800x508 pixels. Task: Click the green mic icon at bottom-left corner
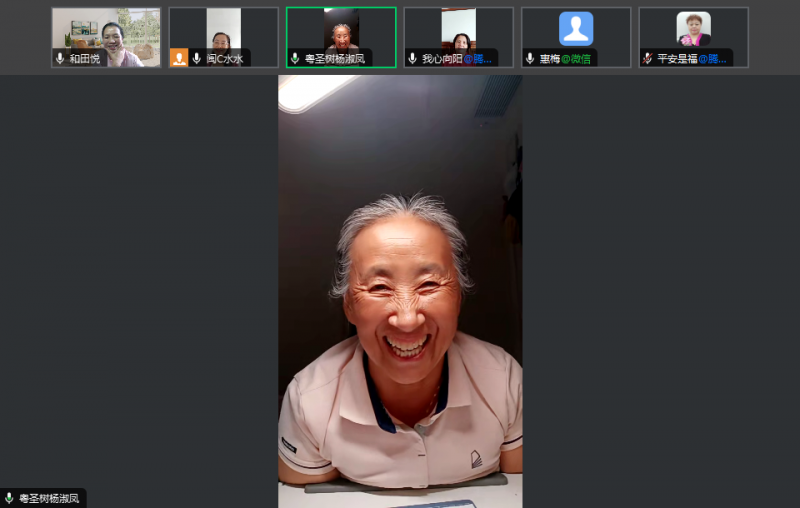[x=9, y=498]
